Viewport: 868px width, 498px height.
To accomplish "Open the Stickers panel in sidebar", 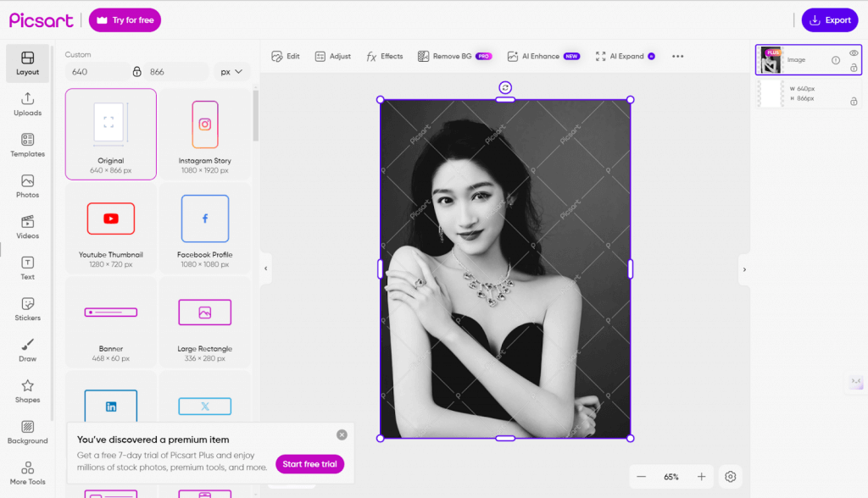I will (x=27, y=308).
